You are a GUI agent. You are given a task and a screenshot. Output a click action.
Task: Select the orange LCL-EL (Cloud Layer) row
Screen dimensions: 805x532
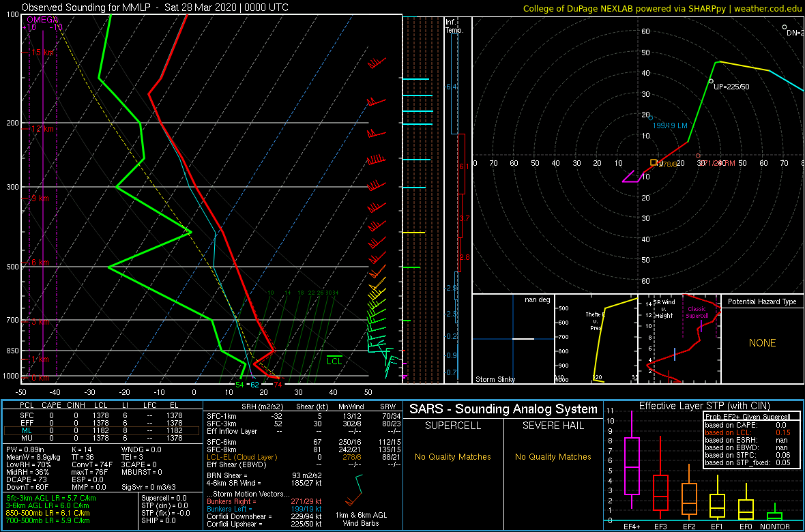[304, 457]
